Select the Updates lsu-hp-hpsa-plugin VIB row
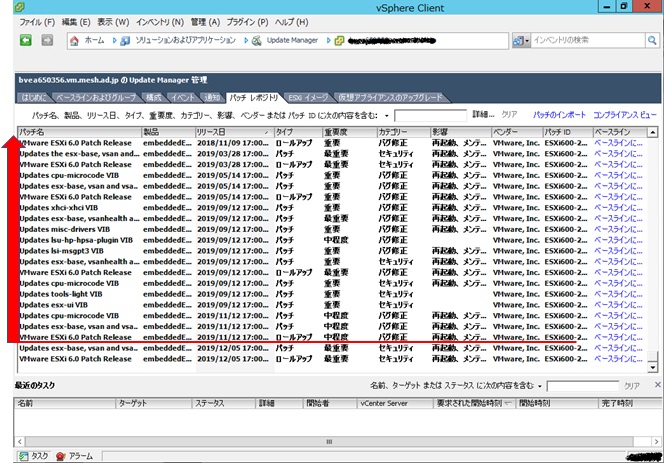 tap(332, 240)
